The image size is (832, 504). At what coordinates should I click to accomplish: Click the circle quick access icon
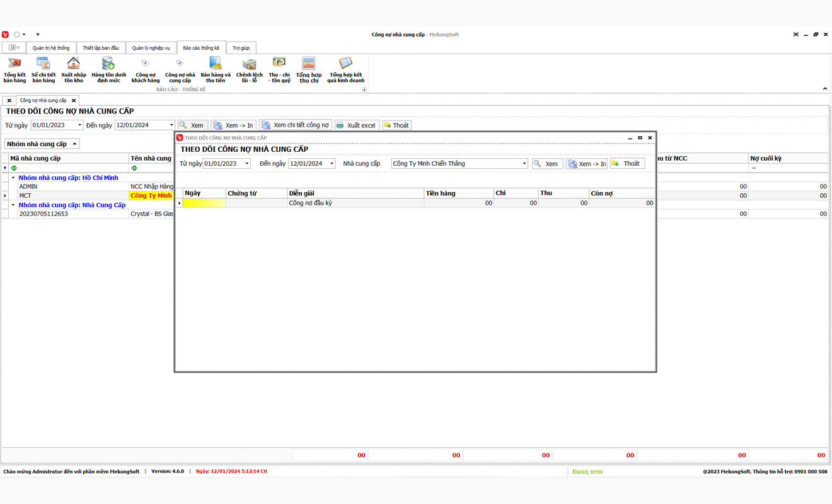coord(17,35)
